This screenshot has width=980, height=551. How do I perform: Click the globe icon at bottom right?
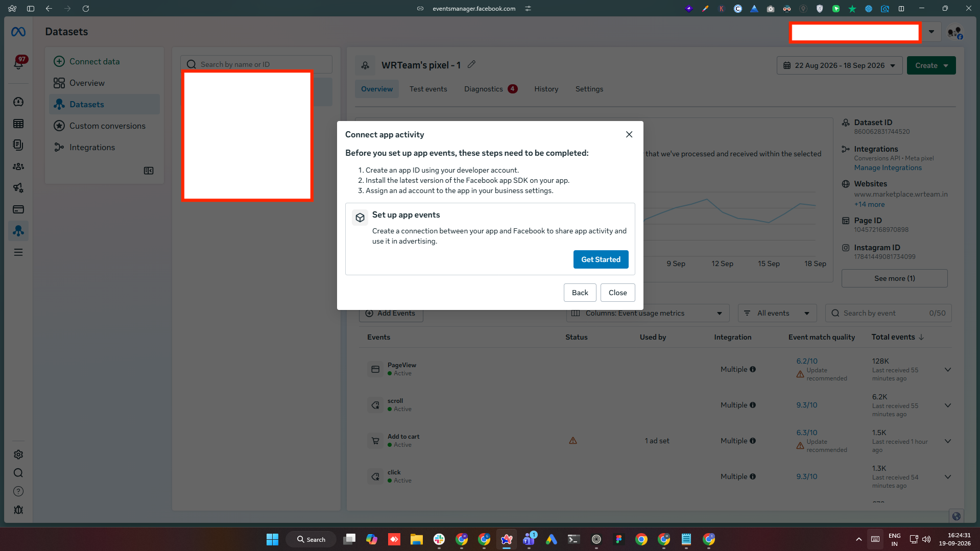click(x=956, y=516)
